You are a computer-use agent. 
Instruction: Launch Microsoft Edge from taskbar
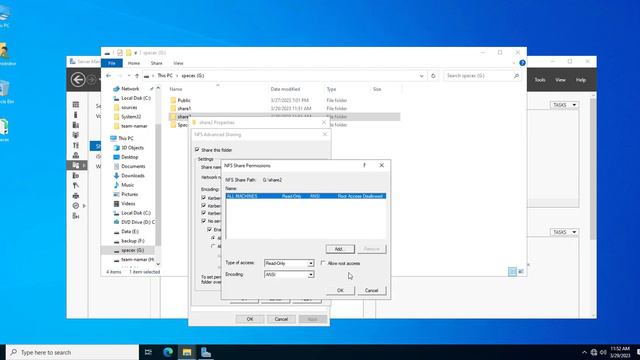point(168,352)
